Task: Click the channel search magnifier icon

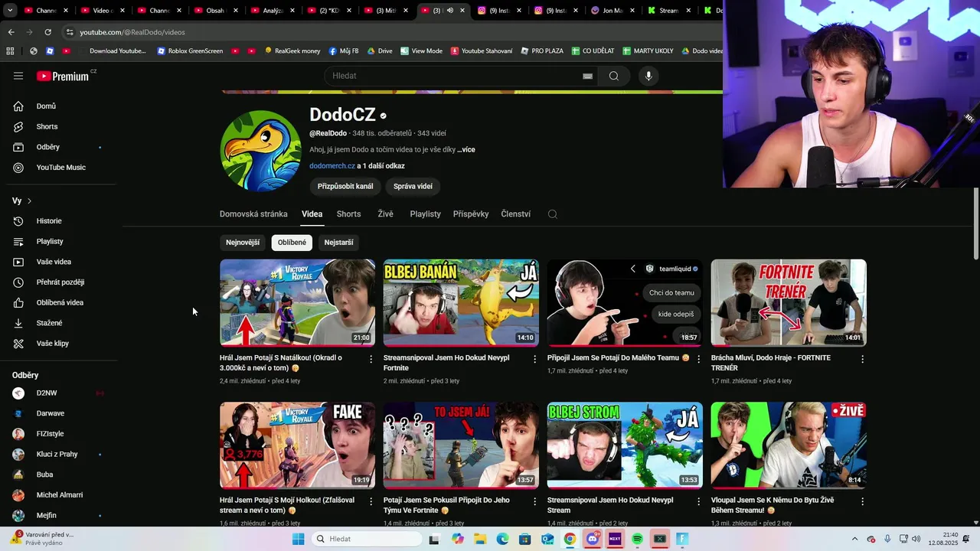Action: coord(552,214)
